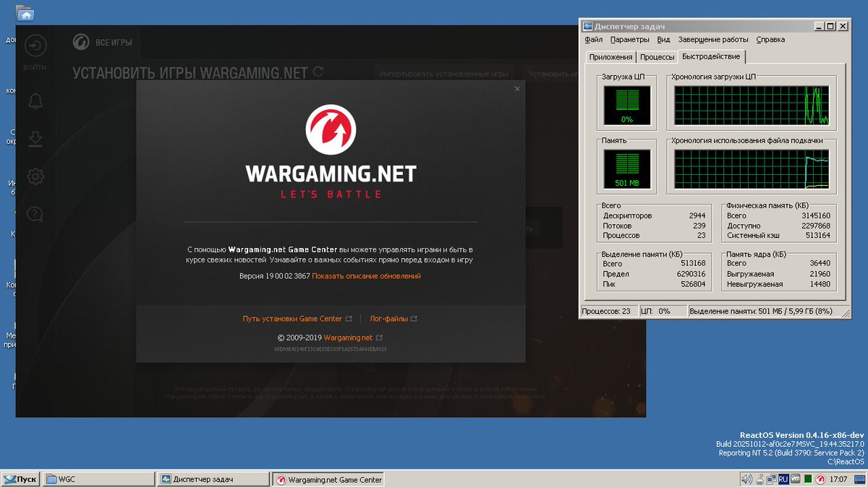Open the help question-mark icon in sidebar
The image size is (868, 488).
click(35, 214)
